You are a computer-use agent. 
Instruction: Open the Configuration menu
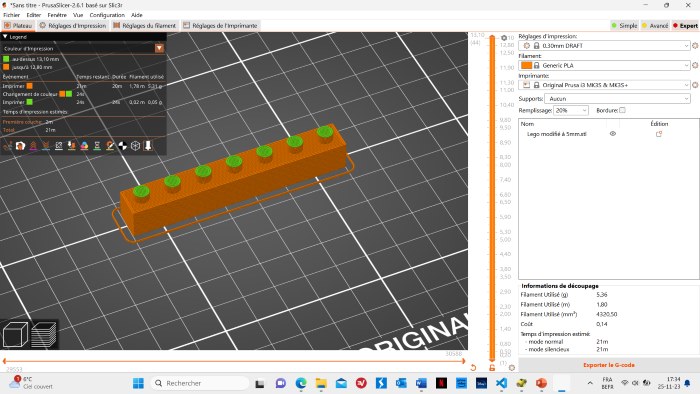pos(107,15)
